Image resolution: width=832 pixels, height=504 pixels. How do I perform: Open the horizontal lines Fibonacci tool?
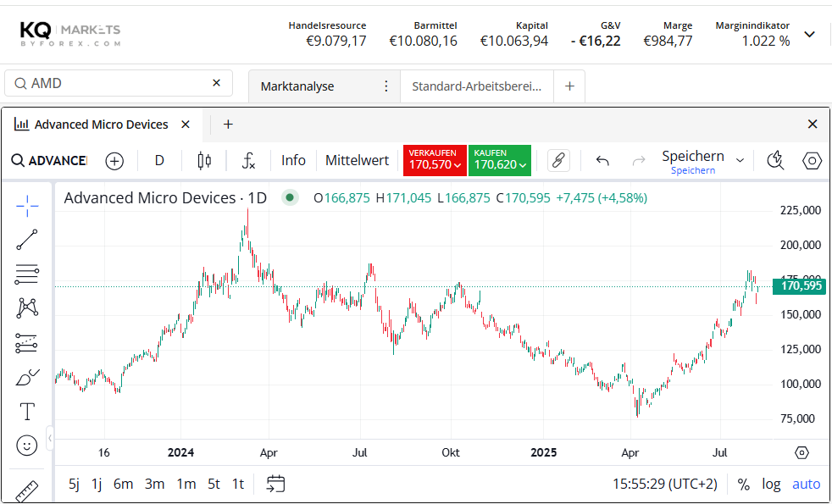[27, 274]
